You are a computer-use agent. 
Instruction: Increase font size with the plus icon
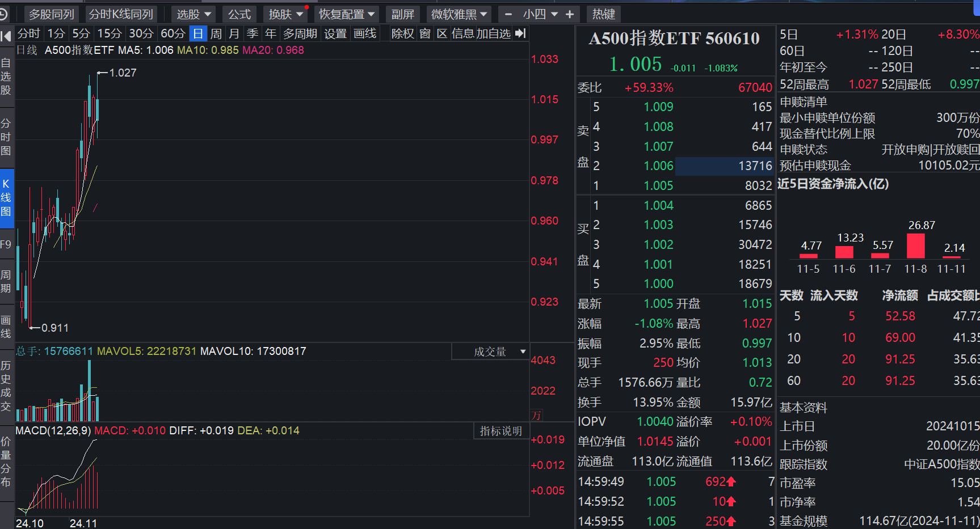[x=570, y=14]
